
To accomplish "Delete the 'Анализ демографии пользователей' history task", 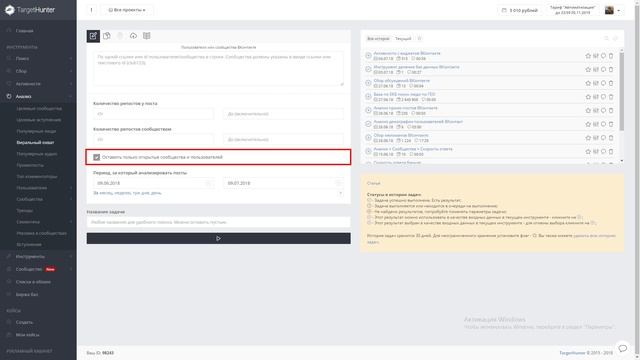I will pos(611,124).
